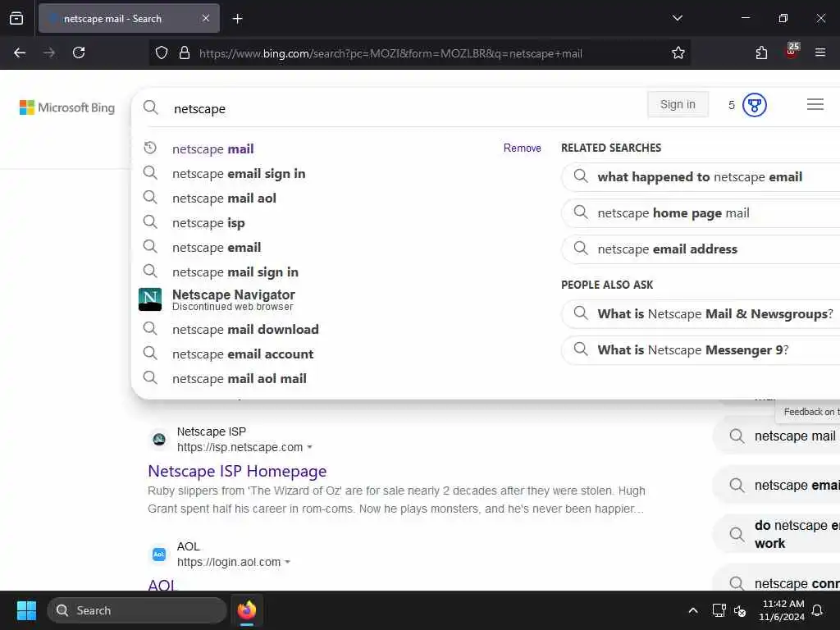Open the notifications bell icon
This screenshot has height=630, width=840.
[818, 610]
